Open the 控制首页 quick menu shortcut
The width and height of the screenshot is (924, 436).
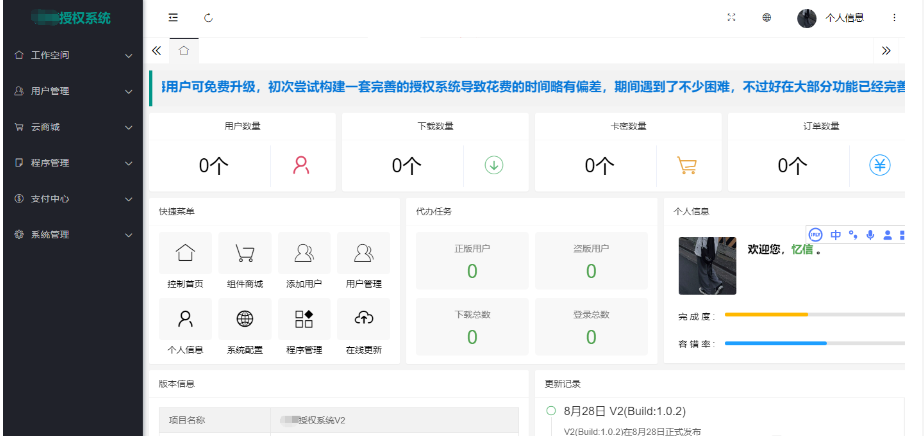(186, 261)
